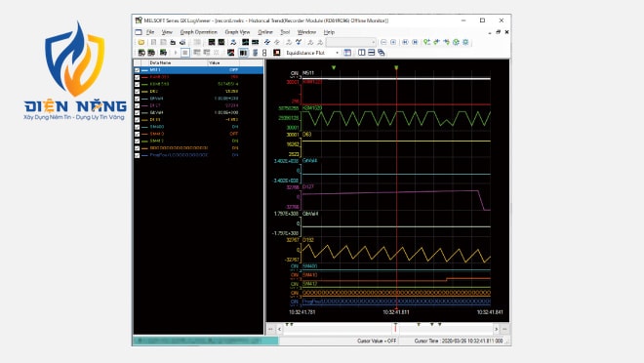Toggle the checkbox of the red K4M8 row
This screenshot has height=363, width=644.
[x=138, y=77]
